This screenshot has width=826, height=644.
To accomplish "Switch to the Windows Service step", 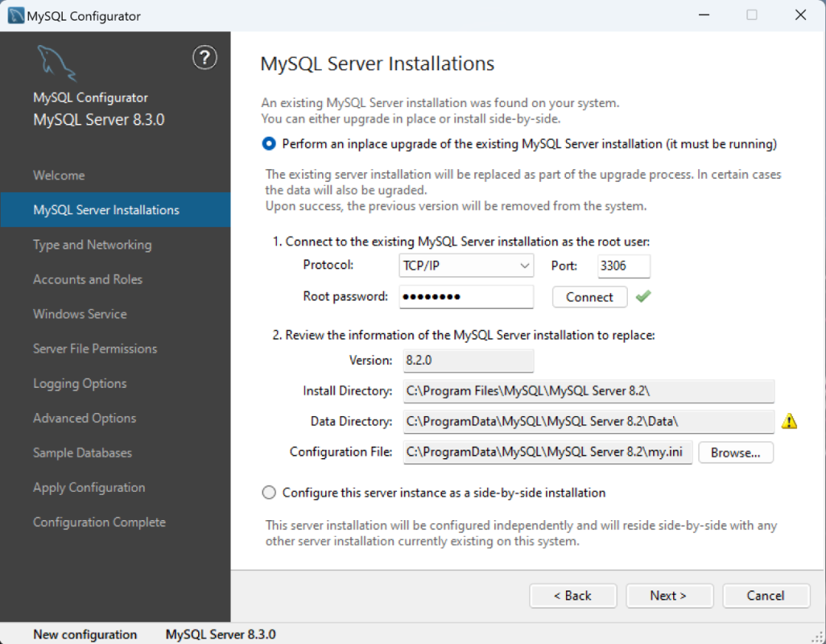I will point(80,314).
